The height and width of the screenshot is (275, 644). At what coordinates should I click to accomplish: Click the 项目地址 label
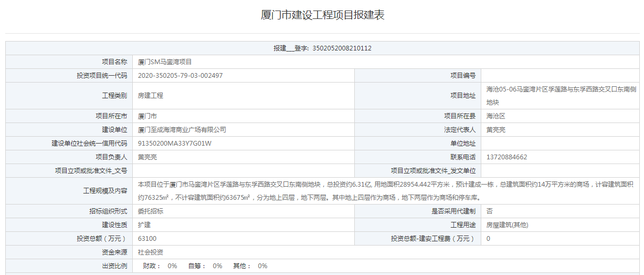[463, 95]
